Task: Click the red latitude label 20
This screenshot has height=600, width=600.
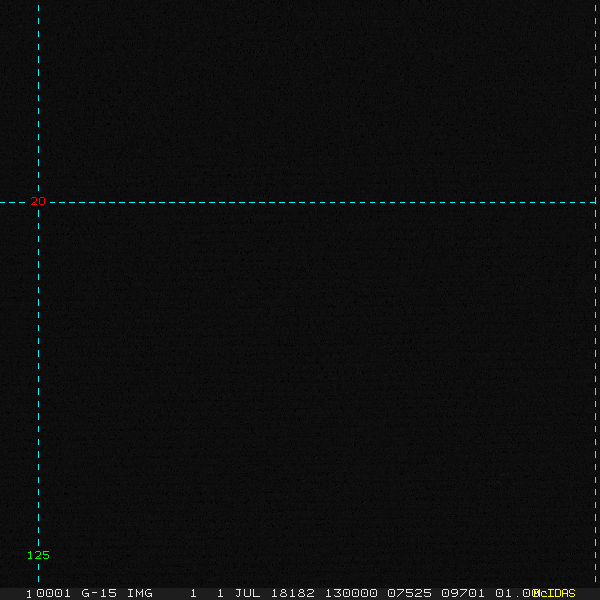Action: 38,201
